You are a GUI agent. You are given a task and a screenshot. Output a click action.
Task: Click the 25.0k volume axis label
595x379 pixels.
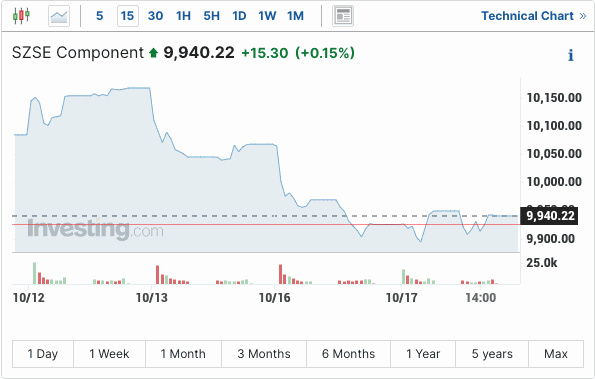coord(541,263)
